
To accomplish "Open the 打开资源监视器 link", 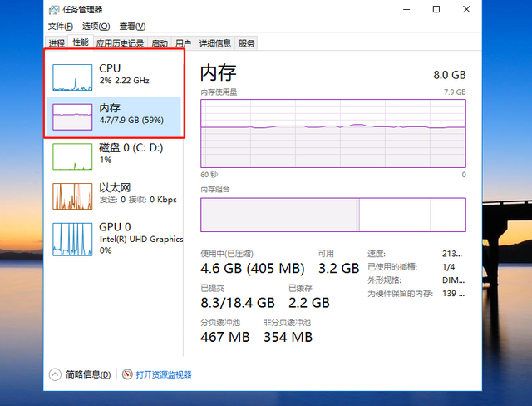I will pos(164,374).
